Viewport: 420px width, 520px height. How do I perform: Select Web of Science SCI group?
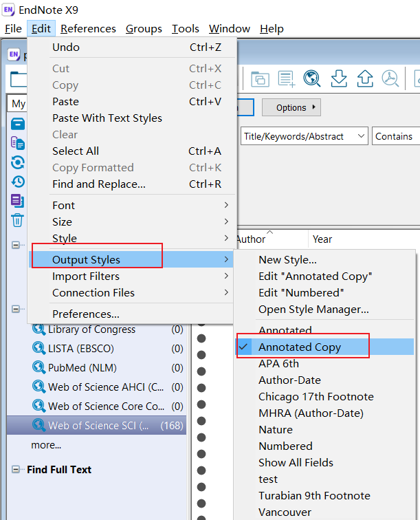(96, 426)
